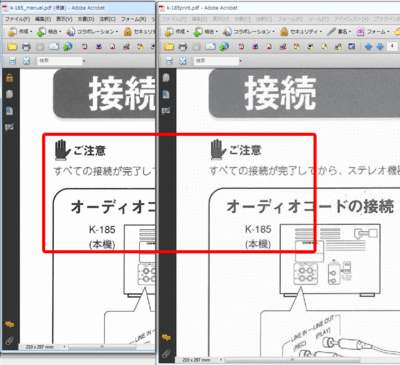Click Email envelope icon in k-185print.pdf window

pos(210,47)
